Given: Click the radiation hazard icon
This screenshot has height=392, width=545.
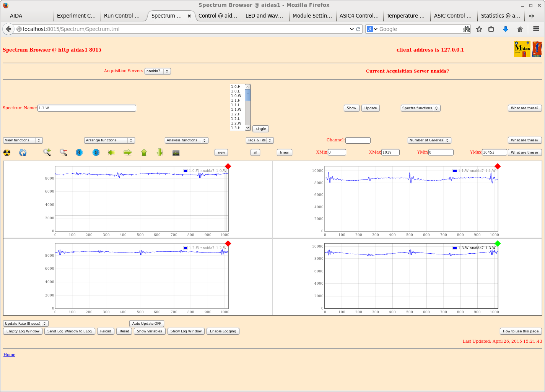Looking at the screenshot, I should tap(7, 153).
